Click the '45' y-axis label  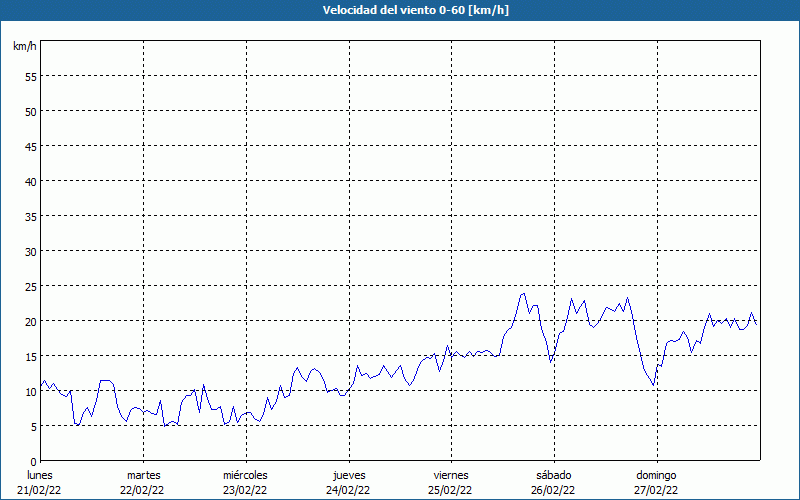tap(31, 146)
